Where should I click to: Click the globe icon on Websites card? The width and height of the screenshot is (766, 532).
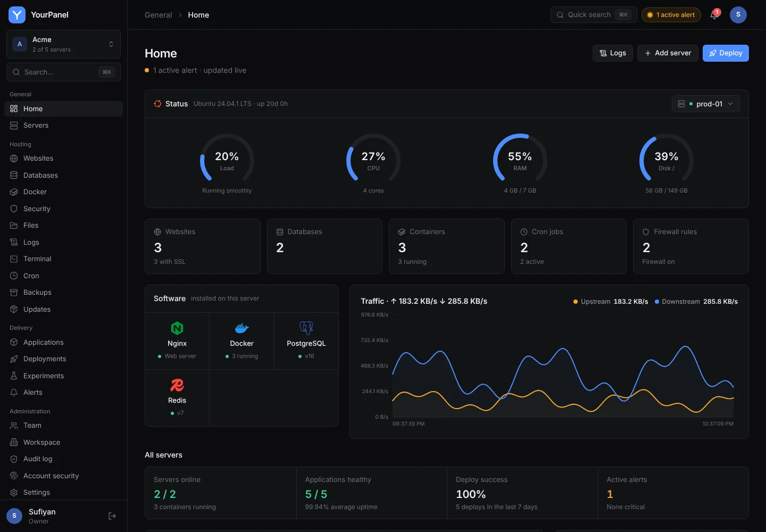coord(157,232)
